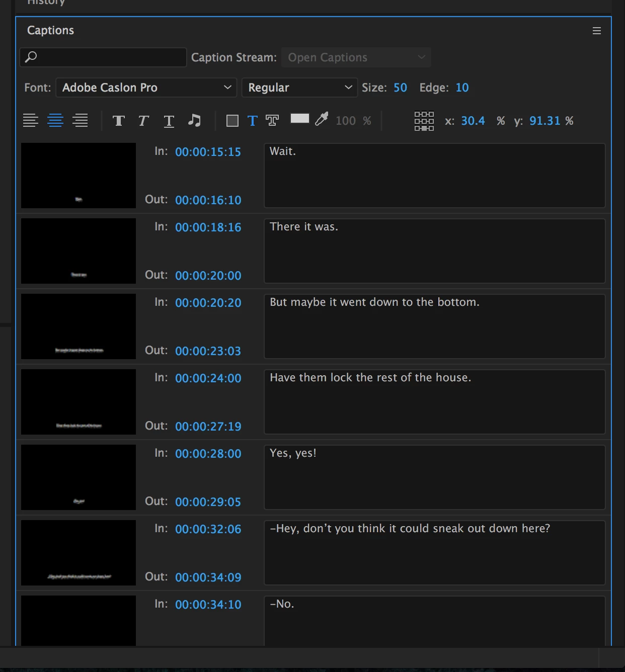The width and height of the screenshot is (625, 672).
Task: Pick a color with the eyedropper
Action: 322,119
